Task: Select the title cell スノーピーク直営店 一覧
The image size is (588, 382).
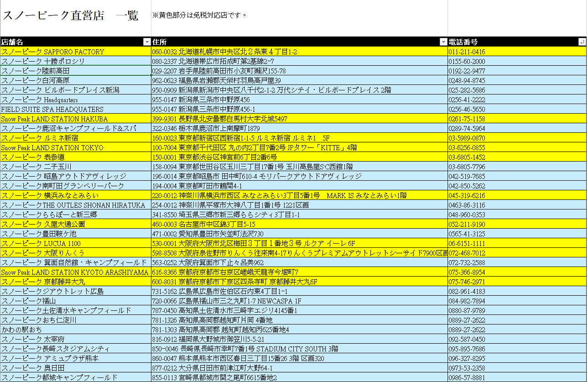Action: tap(76, 18)
